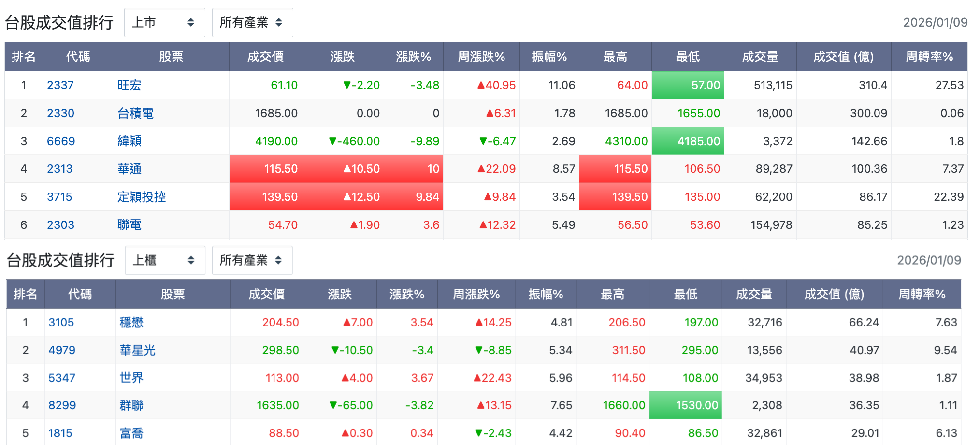Open the 旺宏 stock detail page
The image size is (980, 445).
point(130,85)
